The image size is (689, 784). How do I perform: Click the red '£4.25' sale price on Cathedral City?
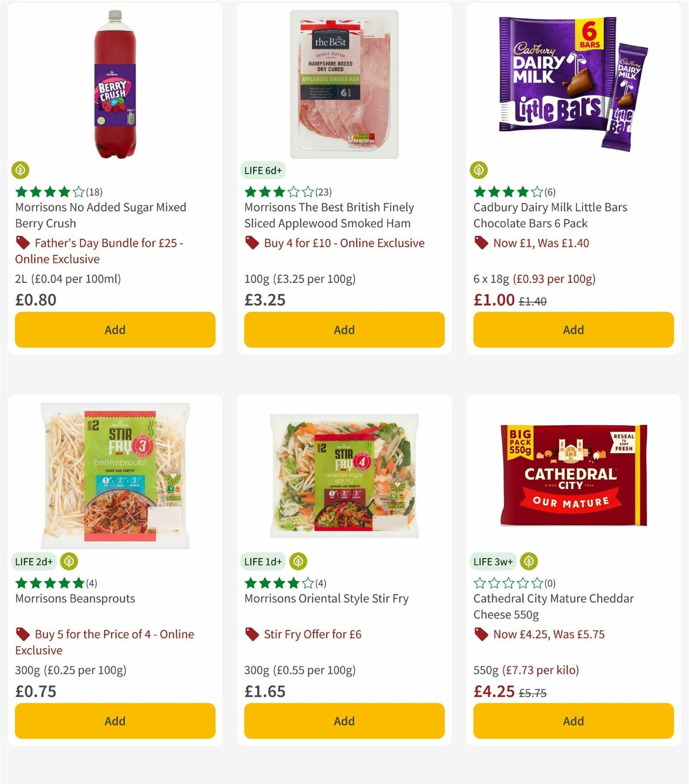(493, 691)
